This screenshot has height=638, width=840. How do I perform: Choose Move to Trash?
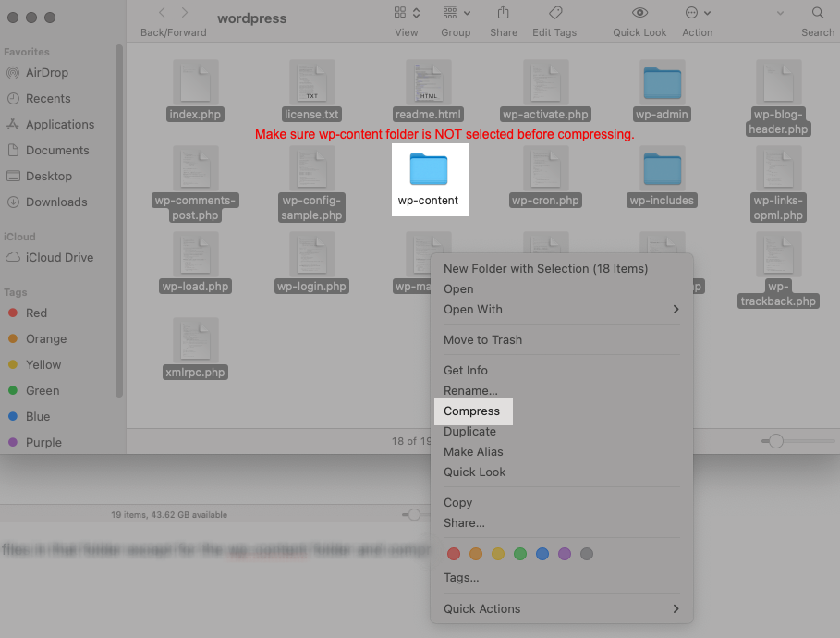click(x=562, y=340)
